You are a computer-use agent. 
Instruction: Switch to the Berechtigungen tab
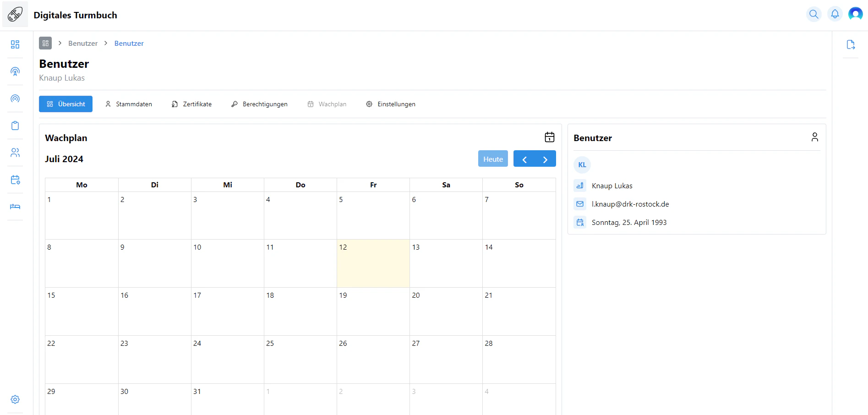click(259, 104)
